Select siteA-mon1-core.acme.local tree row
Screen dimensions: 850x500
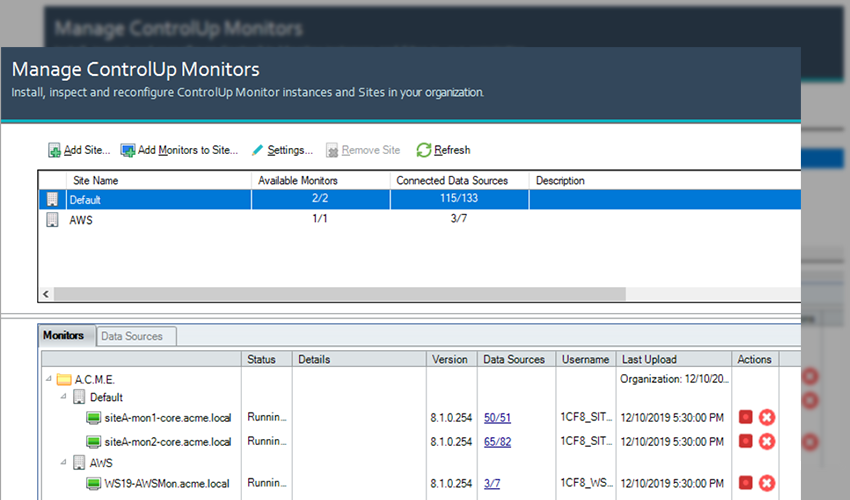pyautogui.click(x=168, y=418)
